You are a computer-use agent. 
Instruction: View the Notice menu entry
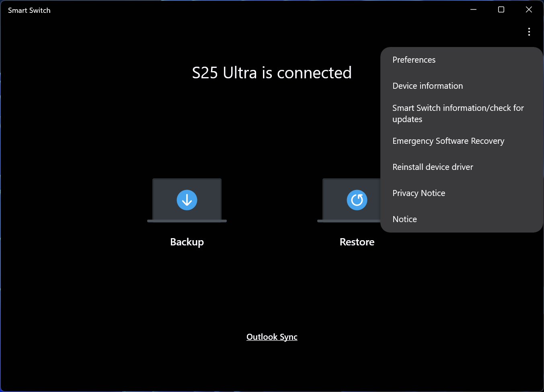pyautogui.click(x=404, y=219)
